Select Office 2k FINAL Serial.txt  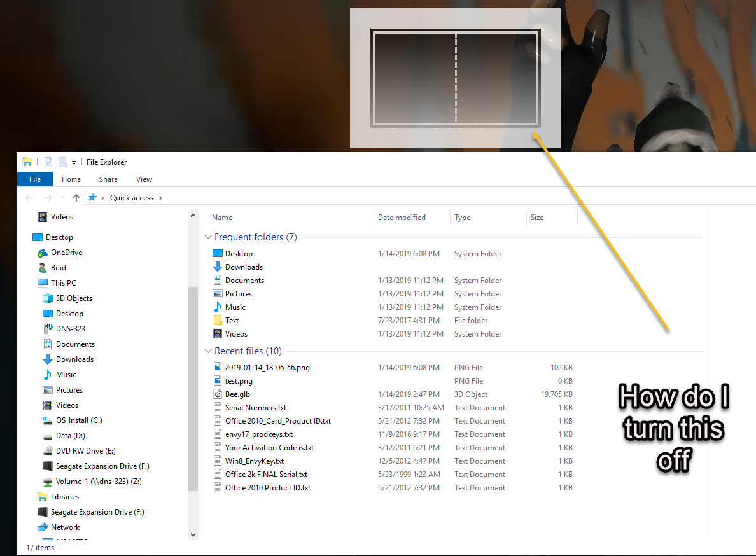(x=266, y=475)
